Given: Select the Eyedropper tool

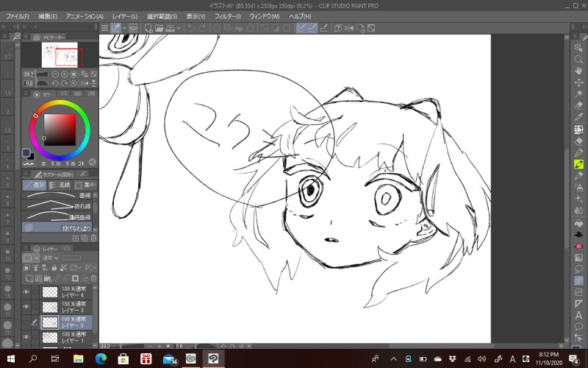Looking at the screenshot, I should pyautogui.click(x=578, y=118).
